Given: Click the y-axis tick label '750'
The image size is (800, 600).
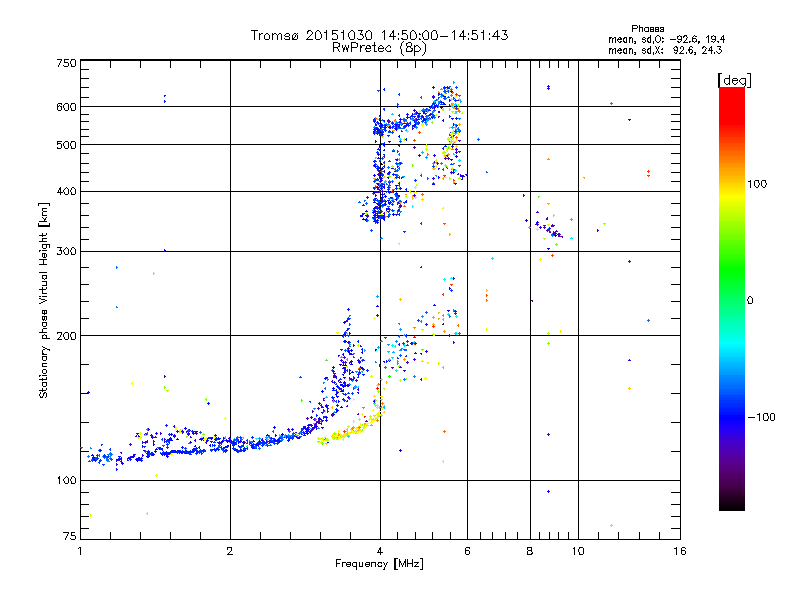Looking at the screenshot, I should point(67,63).
